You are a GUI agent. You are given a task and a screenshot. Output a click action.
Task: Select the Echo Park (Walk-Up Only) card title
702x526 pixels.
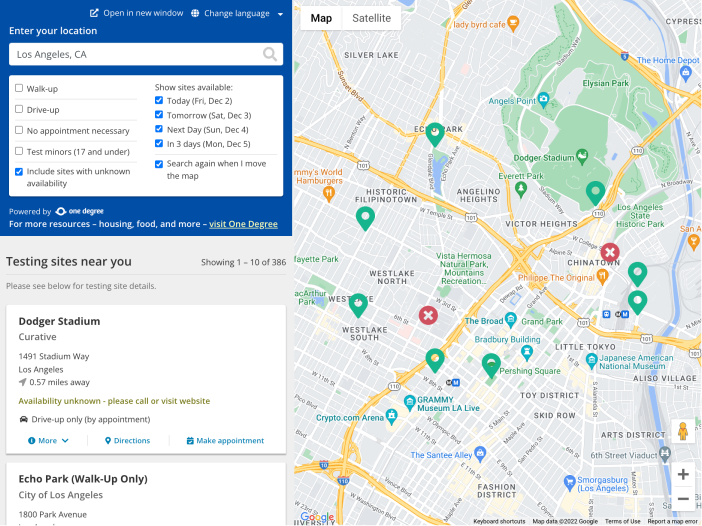(83, 479)
